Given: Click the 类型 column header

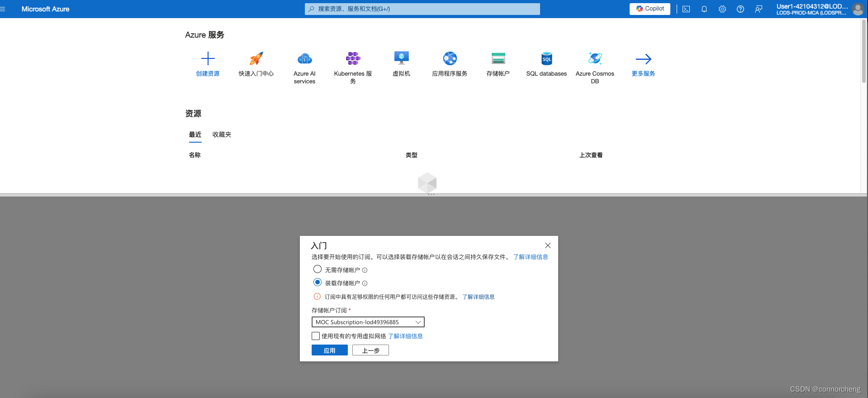Looking at the screenshot, I should point(412,155).
